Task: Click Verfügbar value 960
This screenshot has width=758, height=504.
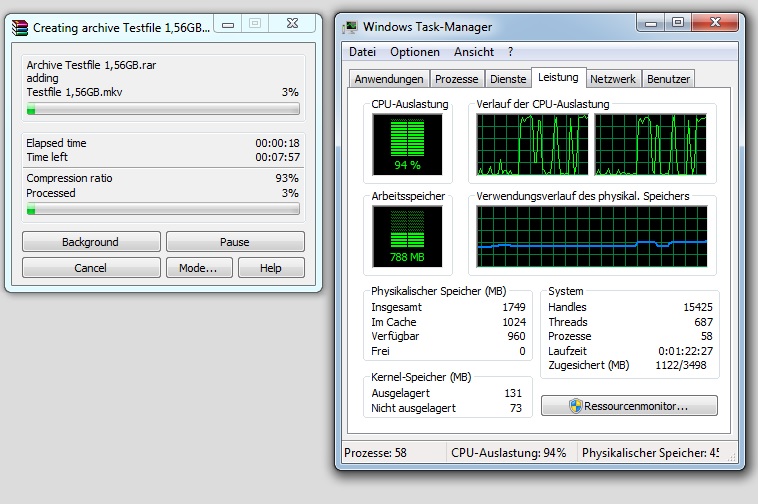Action: [516, 336]
